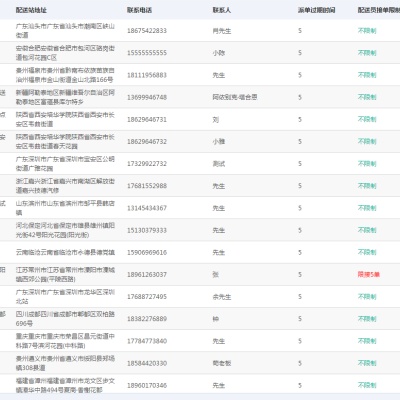The width and height of the screenshot is (400, 400).
Task: Click the 云南临沧 address cell
Action: tap(65, 252)
